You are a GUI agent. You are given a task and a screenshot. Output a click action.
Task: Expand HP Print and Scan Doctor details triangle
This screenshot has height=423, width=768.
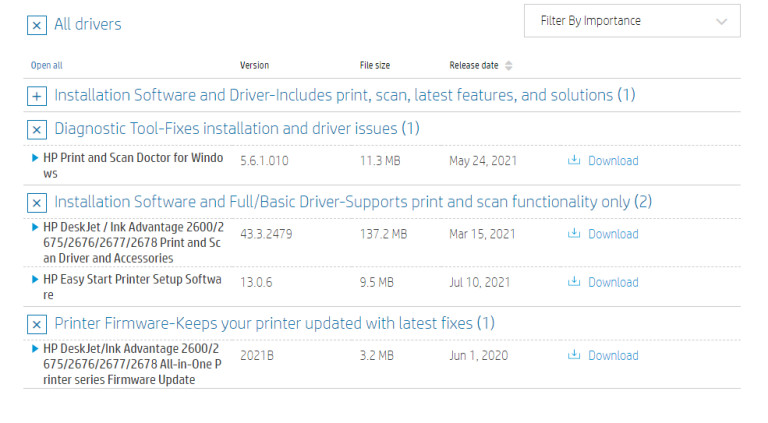tap(36, 158)
